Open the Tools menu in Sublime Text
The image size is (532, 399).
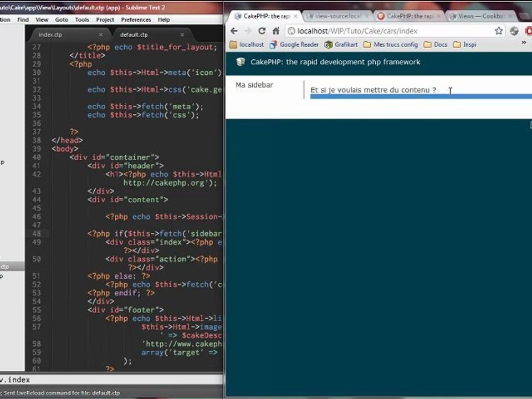point(82,20)
